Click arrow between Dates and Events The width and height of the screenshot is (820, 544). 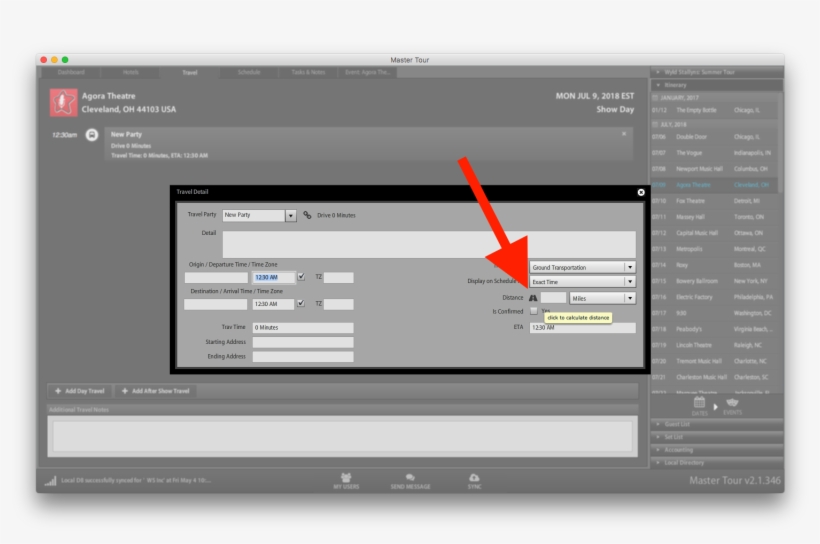(715, 406)
